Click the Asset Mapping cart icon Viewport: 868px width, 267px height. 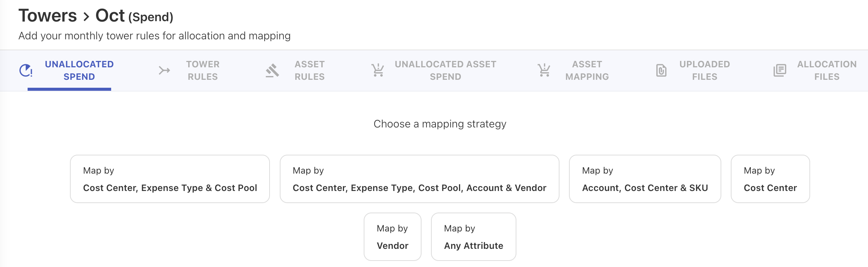(544, 70)
